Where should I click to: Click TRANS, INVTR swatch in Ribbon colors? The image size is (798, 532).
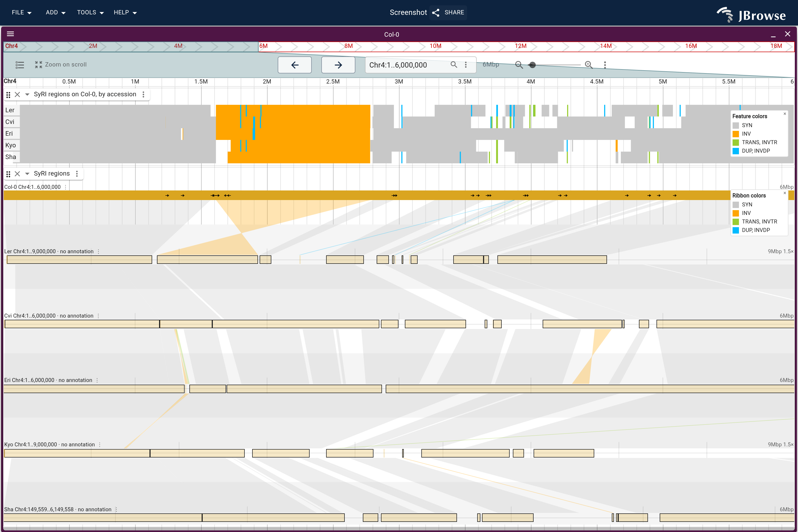pyautogui.click(x=736, y=222)
